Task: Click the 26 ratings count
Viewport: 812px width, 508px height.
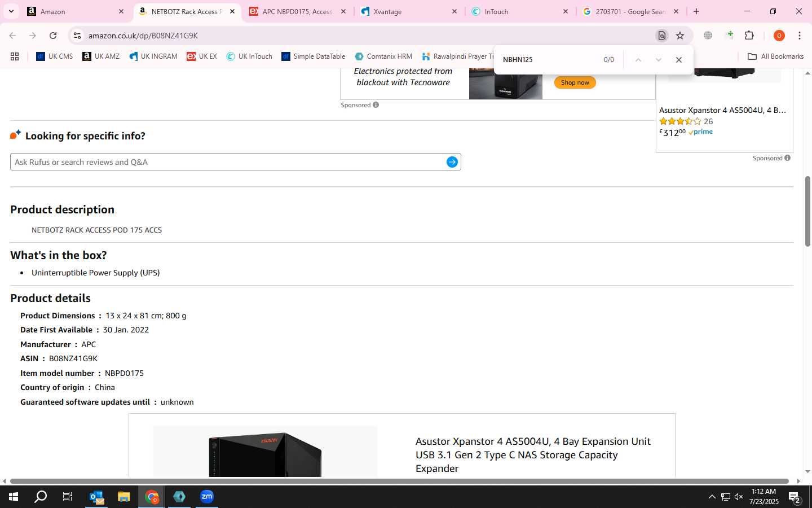Action: (708, 121)
